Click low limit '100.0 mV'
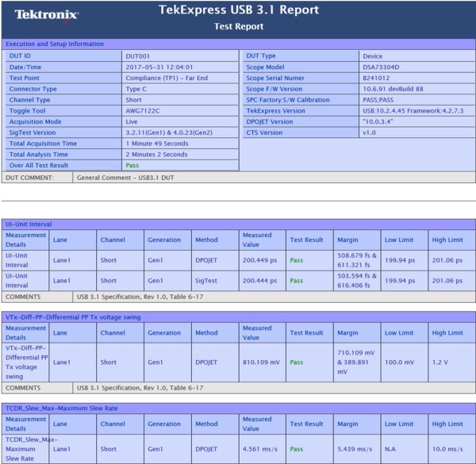Viewport: 476px width, 464px height. click(x=400, y=362)
